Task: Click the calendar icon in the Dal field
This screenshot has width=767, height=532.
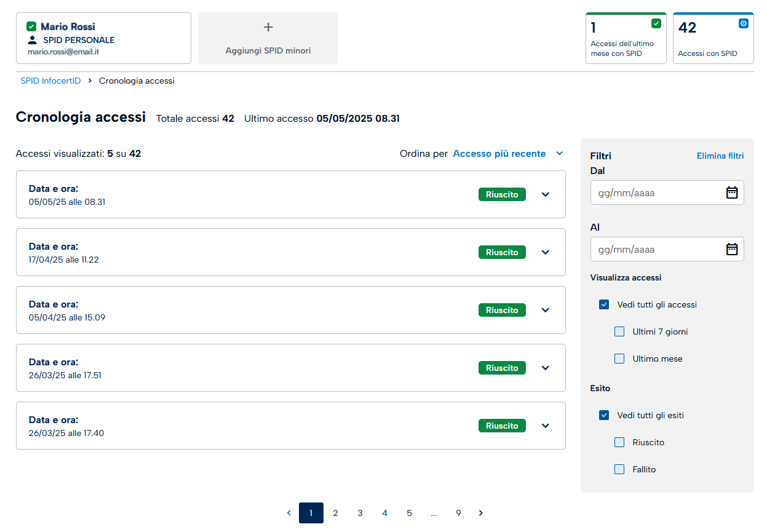Action: (x=731, y=193)
